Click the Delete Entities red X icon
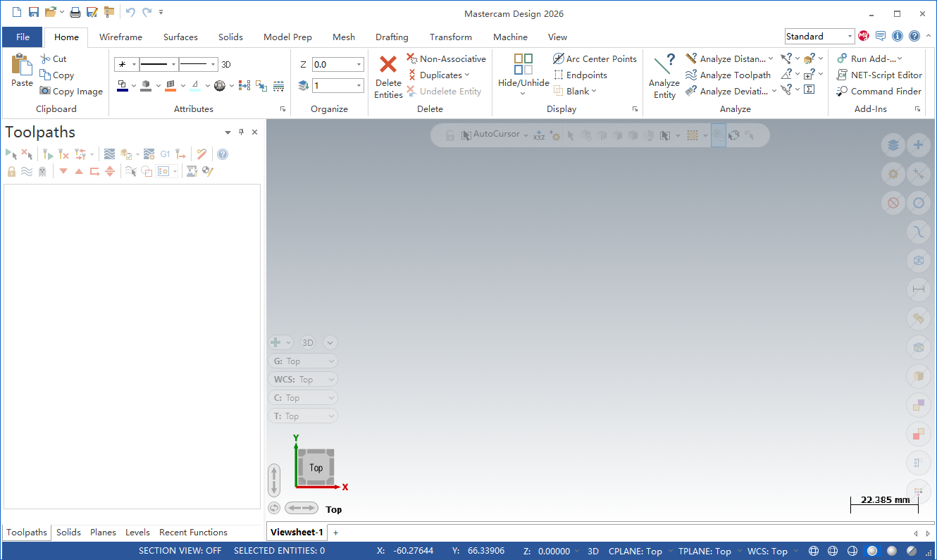 (x=388, y=65)
